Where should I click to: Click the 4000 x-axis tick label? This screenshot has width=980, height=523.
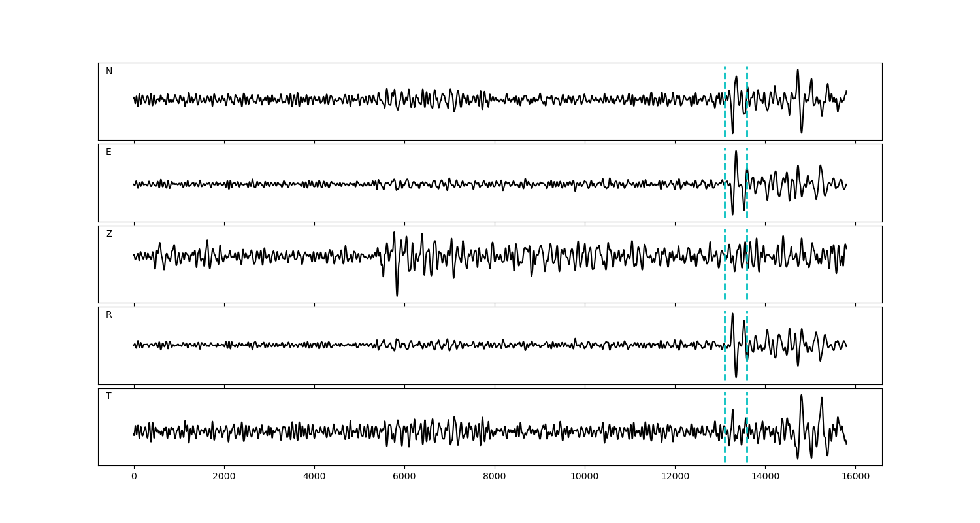(x=314, y=477)
